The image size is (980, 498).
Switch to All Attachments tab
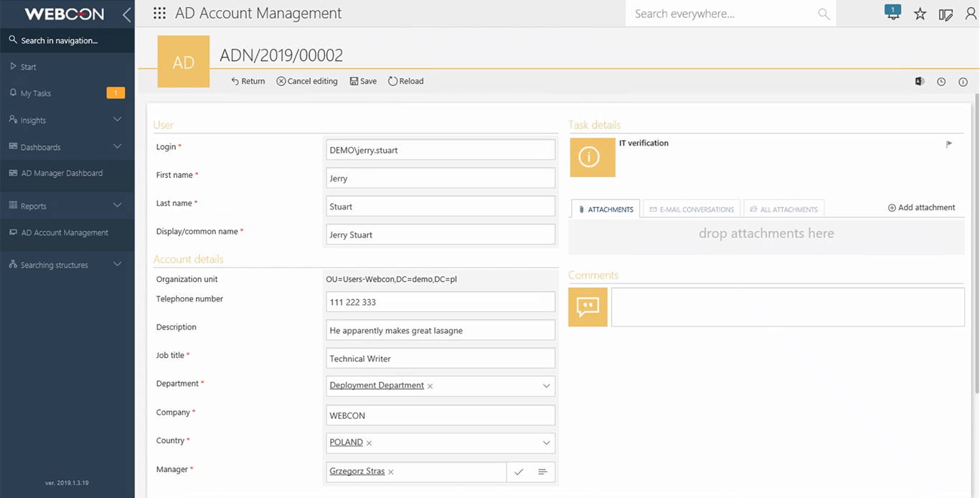click(x=783, y=210)
